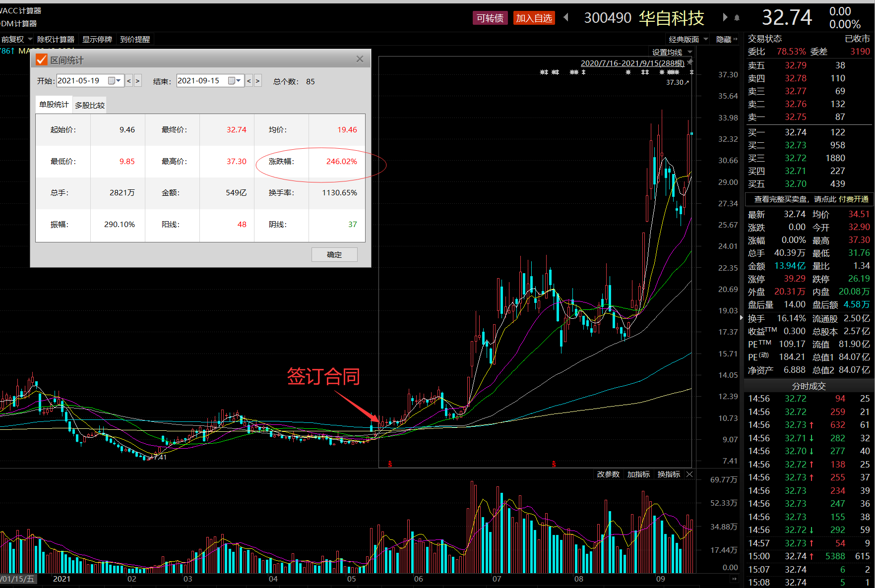
Task: Open the DM计算器 tool
Action: tap(19, 23)
